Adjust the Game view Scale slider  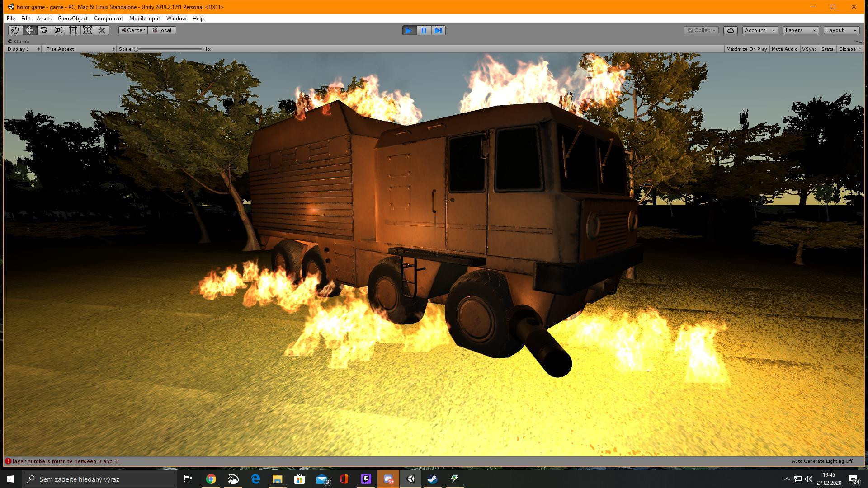point(168,49)
